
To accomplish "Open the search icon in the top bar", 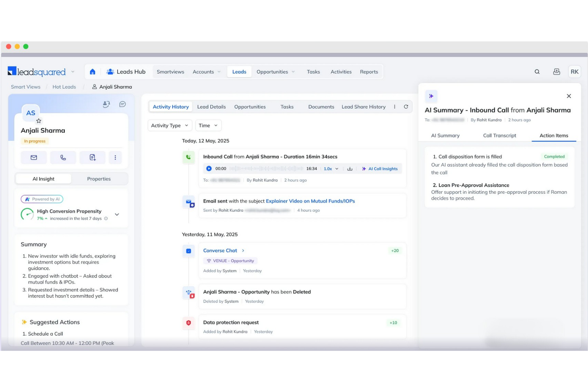I will click(537, 71).
